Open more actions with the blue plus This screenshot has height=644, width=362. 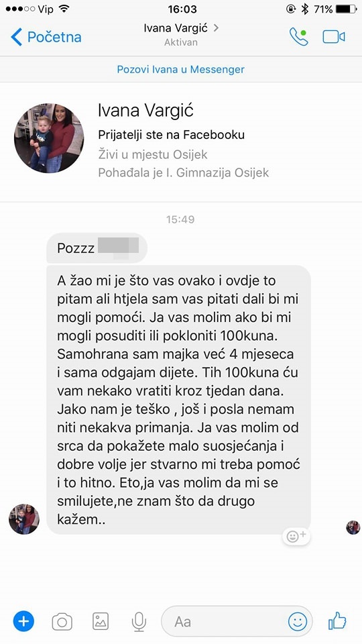23,621
